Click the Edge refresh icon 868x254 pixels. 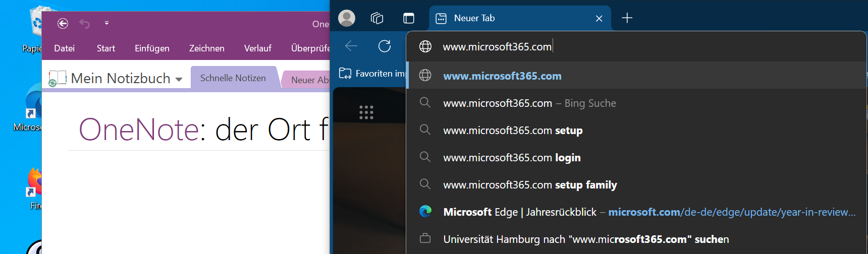pyautogui.click(x=385, y=46)
